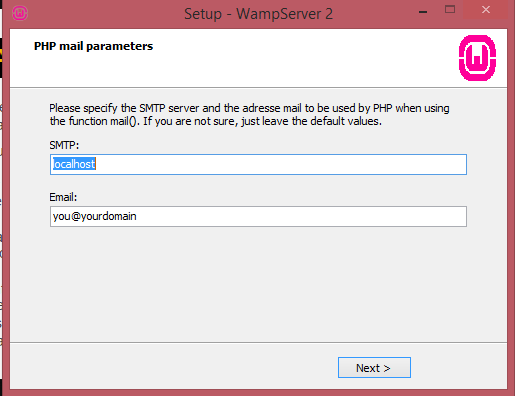Click the SMTP: field label
Image resolution: width=515 pixels, height=396 pixels.
point(64,145)
